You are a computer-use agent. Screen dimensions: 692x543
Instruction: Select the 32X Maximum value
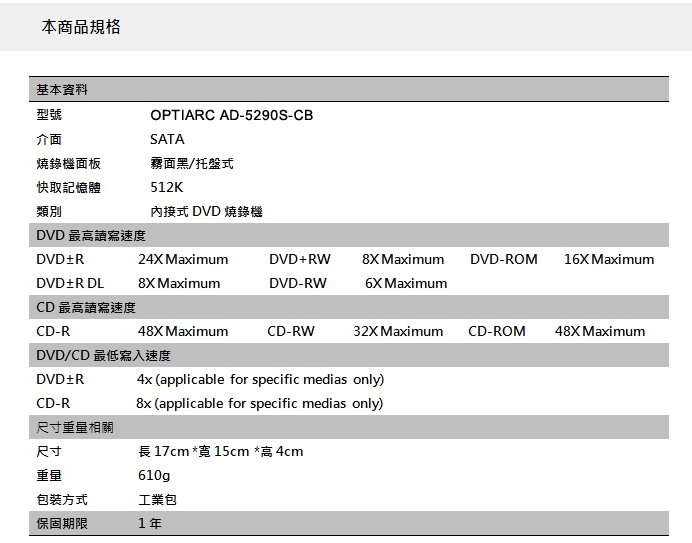(x=398, y=331)
